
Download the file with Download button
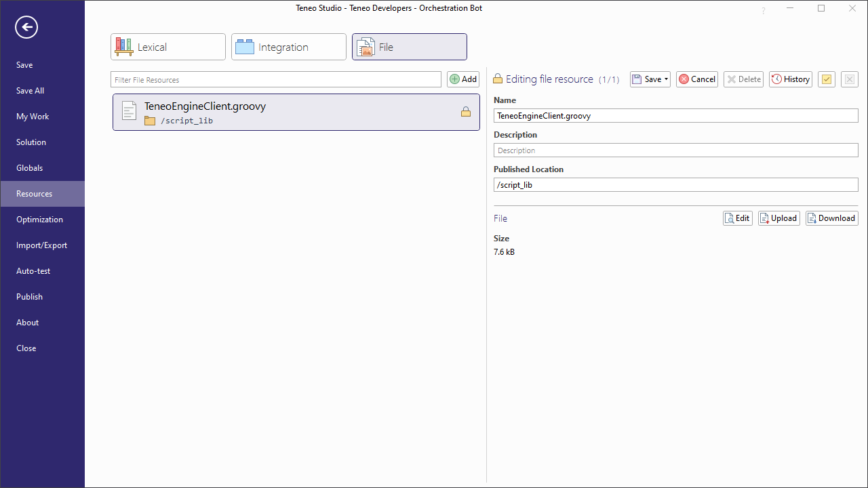[x=832, y=218]
